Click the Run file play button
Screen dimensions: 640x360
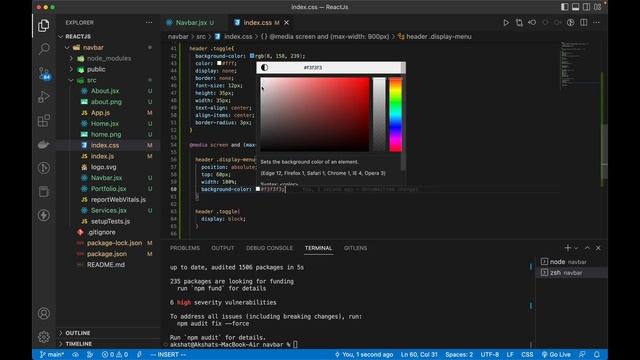click(x=506, y=22)
